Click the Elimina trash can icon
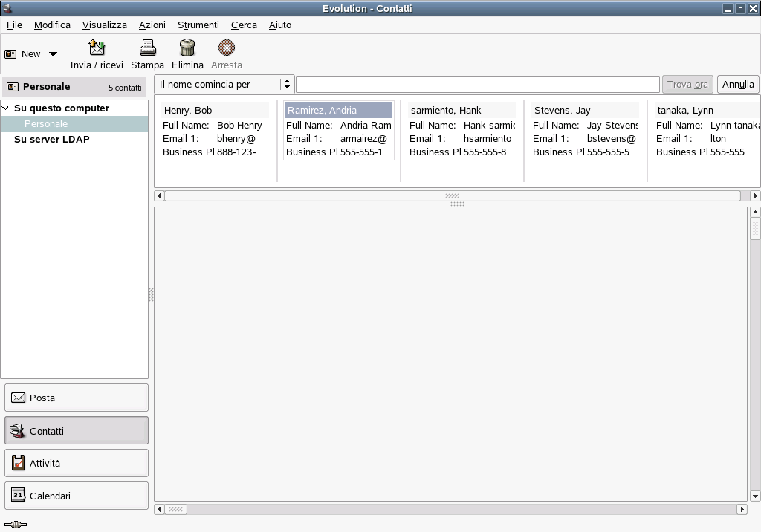 pyautogui.click(x=187, y=48)
